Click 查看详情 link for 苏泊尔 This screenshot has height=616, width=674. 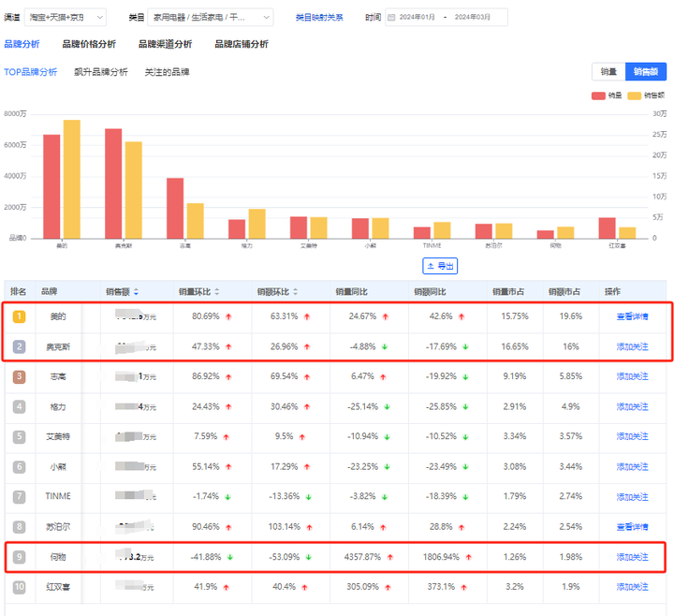632,527
